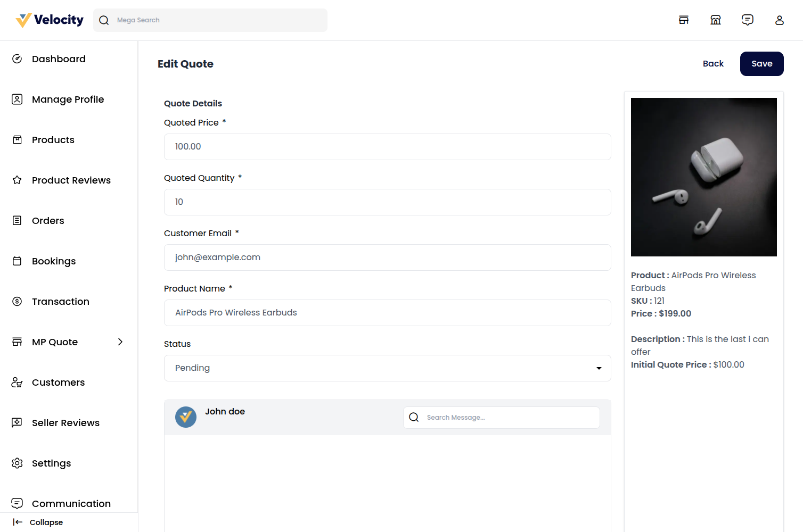Image resolution: width=803 pixels, height=532 pixels.
Task: Click the Quoted Quantity field
Action: click(388, 202)
